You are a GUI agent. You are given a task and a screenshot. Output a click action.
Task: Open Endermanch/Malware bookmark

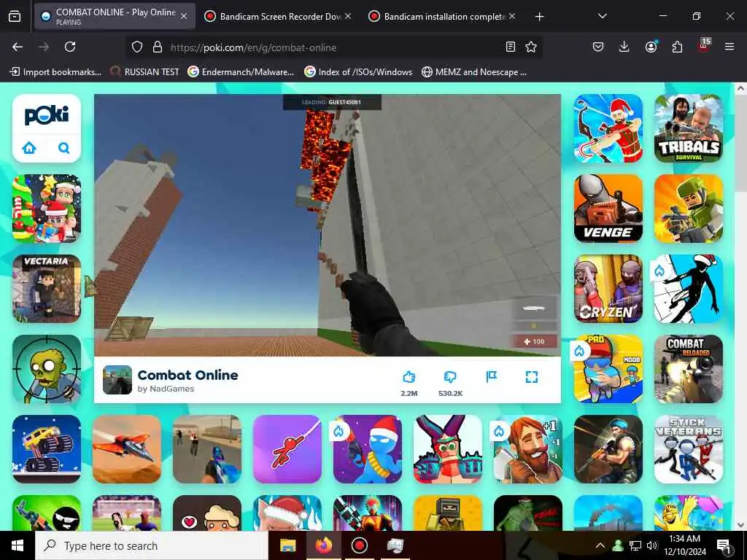coord(241,72)
